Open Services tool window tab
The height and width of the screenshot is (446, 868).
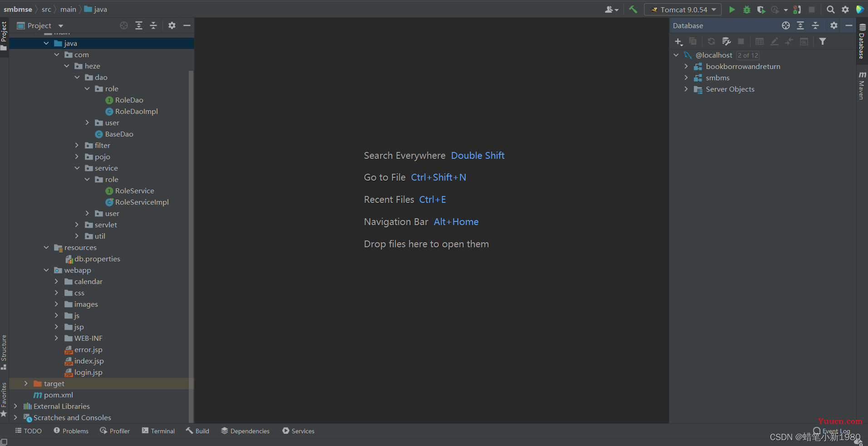coord(298,431)
